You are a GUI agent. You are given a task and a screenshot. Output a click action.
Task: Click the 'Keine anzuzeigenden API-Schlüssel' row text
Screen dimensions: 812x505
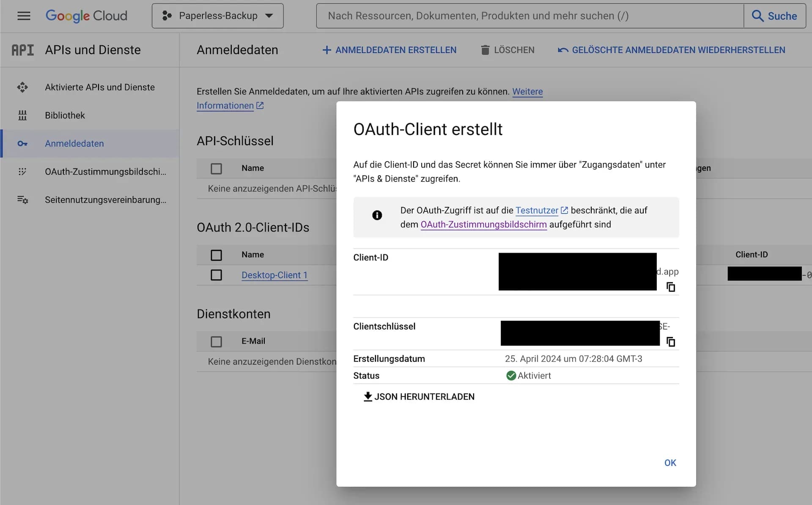click(272, 189)
